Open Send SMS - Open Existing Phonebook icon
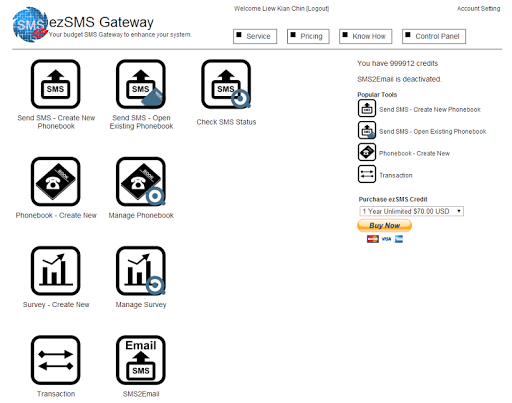The width and height of the screenshot is (512, 403). tap(141, 84)
